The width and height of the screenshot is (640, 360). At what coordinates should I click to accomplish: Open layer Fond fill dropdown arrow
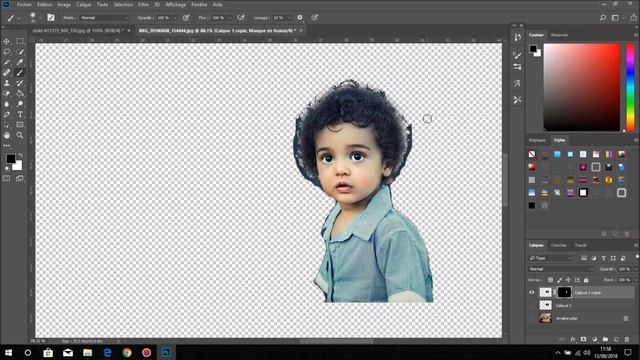point(635,280)
